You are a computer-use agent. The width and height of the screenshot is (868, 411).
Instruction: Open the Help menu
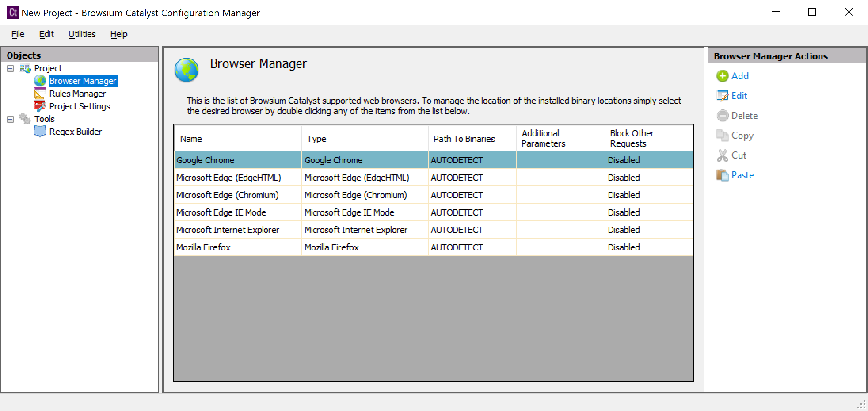pyautogui.click(x=119, y=34)
